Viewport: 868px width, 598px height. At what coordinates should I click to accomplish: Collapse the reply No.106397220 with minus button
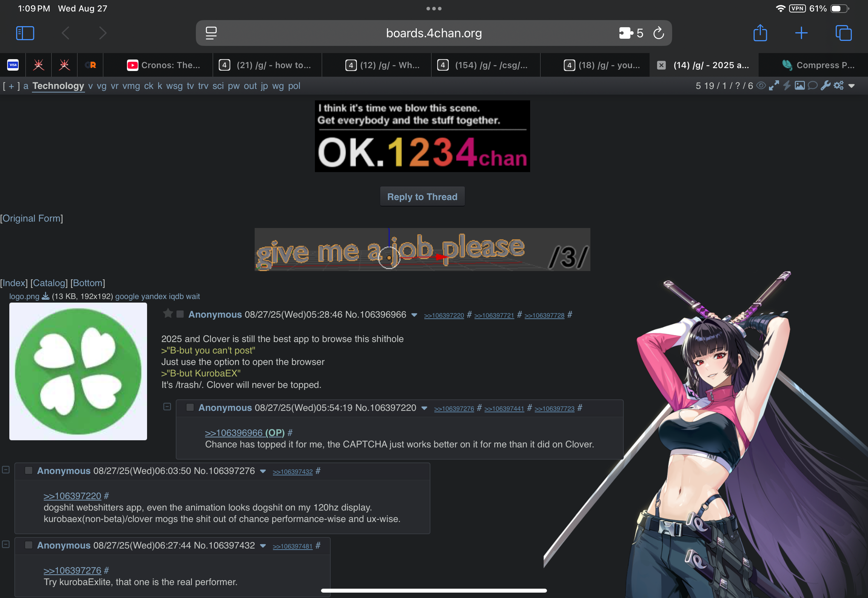pos(167,407)
